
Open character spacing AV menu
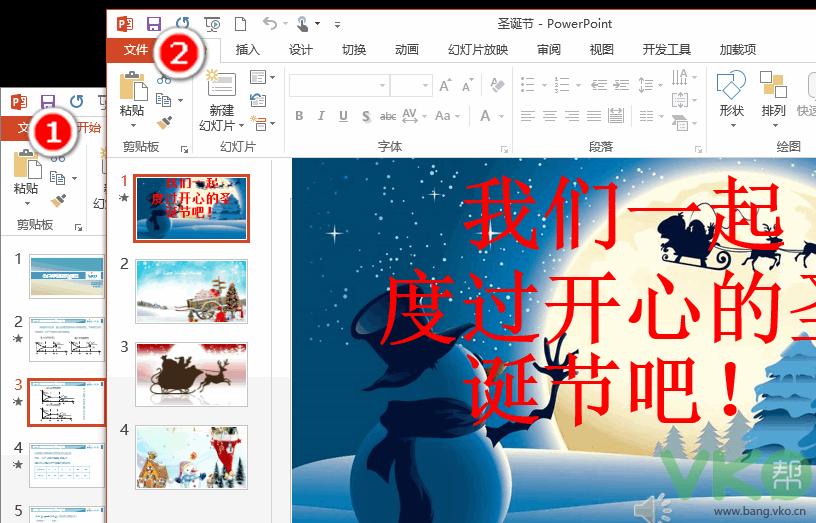point(414,116)
